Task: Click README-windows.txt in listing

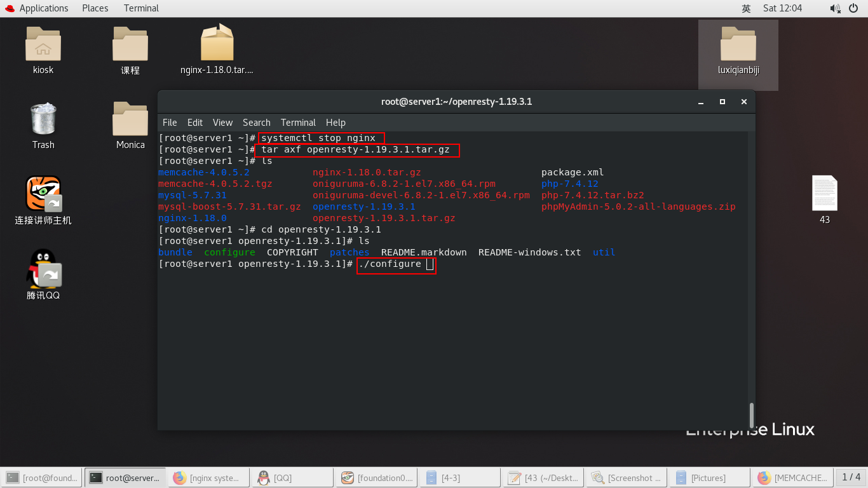Action: point(530,252)
